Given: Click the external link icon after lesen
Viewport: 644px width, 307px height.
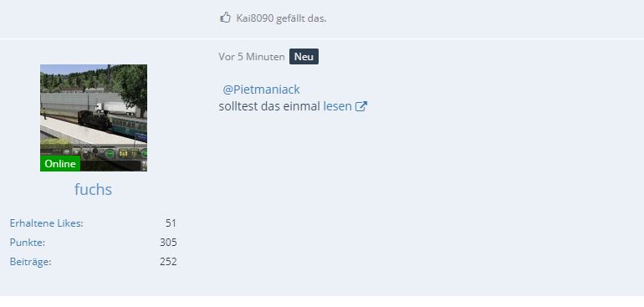Looking at the screenshot, I should tap(361, 106).
